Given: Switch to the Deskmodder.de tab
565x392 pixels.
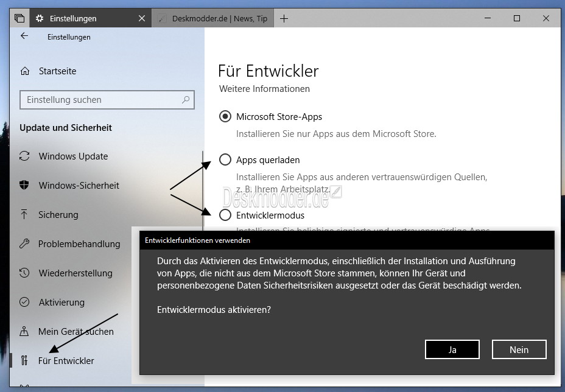Looking at the screenshot, I should 213,18.
